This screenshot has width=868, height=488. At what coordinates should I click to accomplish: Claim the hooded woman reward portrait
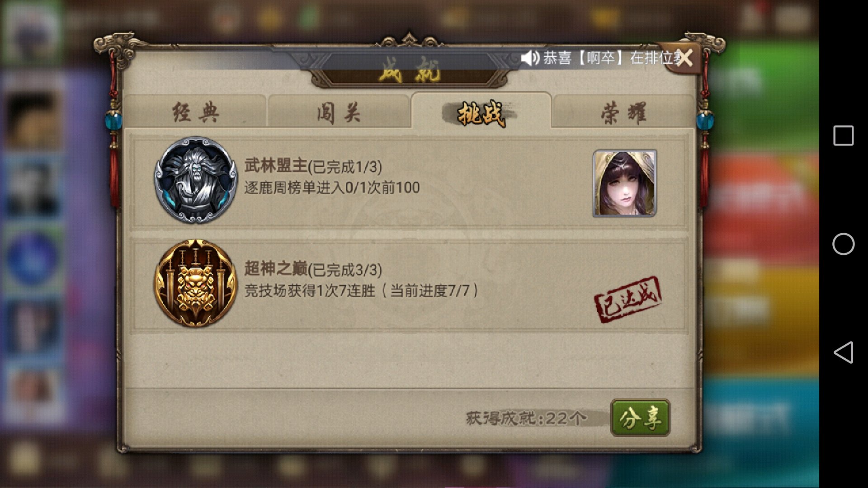(624, 183)
